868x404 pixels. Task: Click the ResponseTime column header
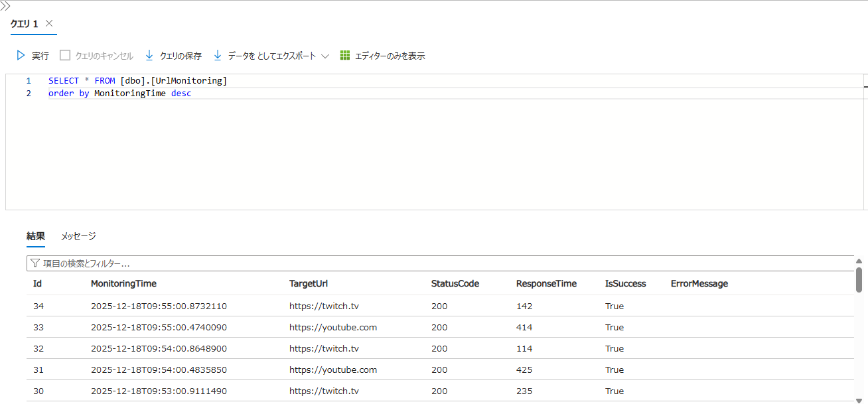pyautogui.click(x=546, y=284)
